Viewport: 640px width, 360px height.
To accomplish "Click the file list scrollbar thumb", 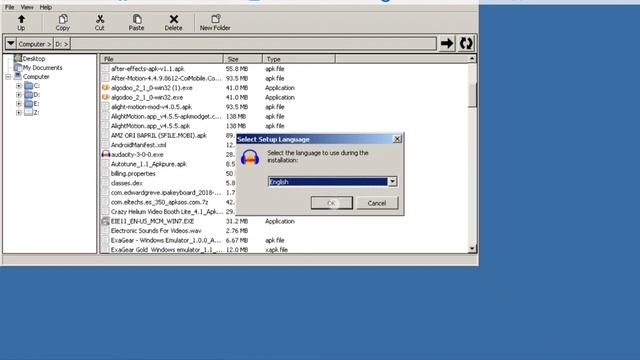I will pyautogui.click(x=472, y=95).
